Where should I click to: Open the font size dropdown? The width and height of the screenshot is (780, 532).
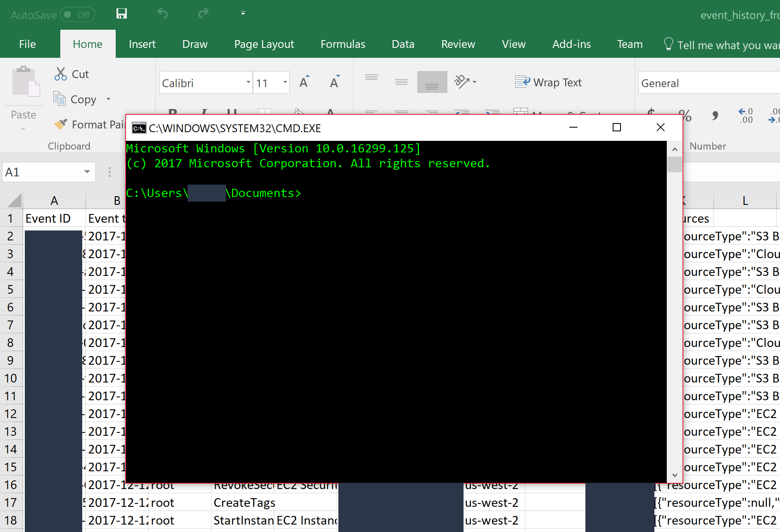click(285, 82)
